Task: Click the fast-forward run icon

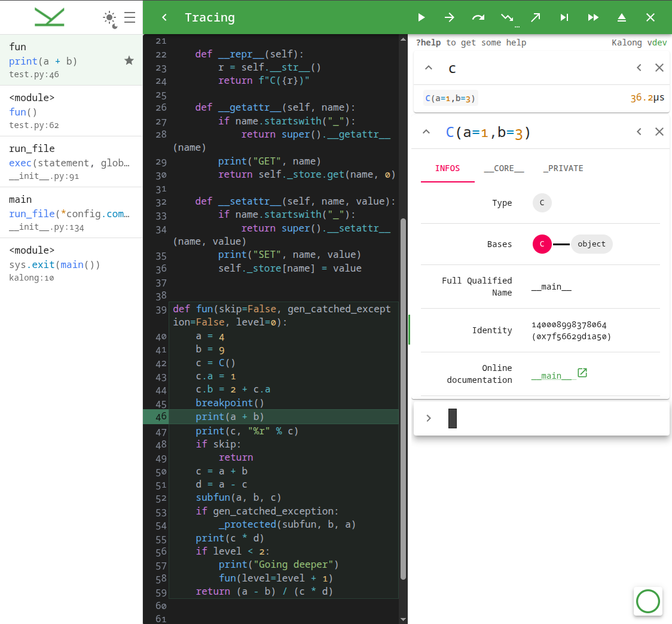Action: (x=592, y=17)
